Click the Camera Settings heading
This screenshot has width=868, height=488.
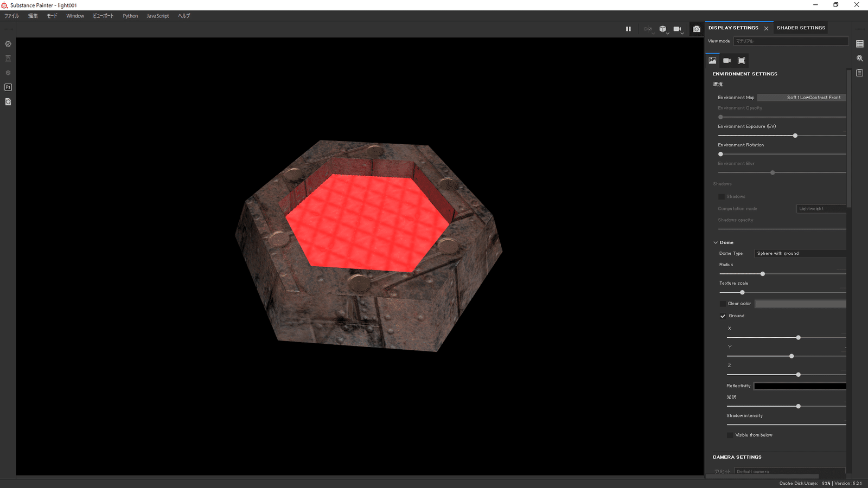[737, 457]
